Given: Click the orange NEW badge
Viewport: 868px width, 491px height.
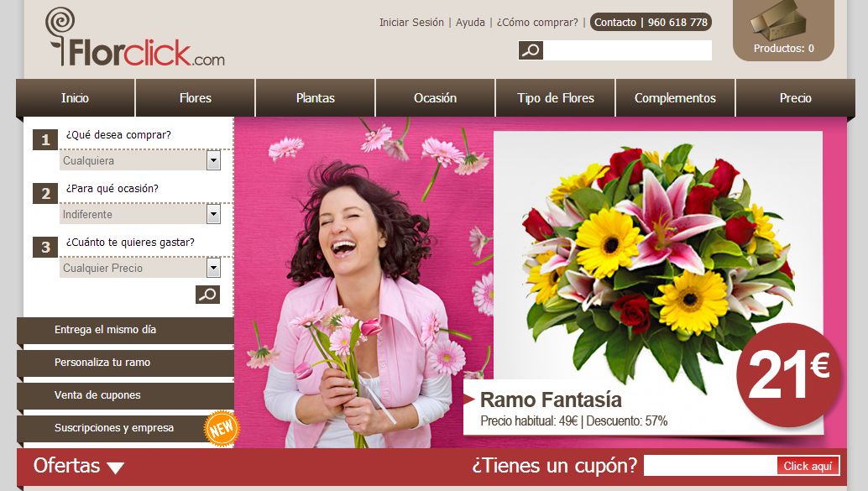Looking at the screenshot, I should pyautogui.click(x=222, y=428).
